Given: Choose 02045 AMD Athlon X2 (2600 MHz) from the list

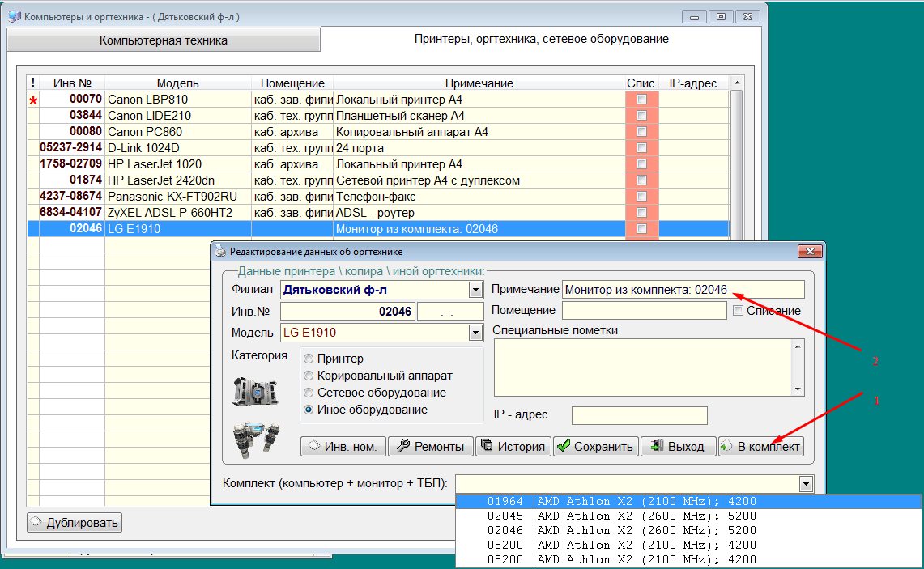Looking at the screenshot, I should pyautogui.click(x=688, y=516).
